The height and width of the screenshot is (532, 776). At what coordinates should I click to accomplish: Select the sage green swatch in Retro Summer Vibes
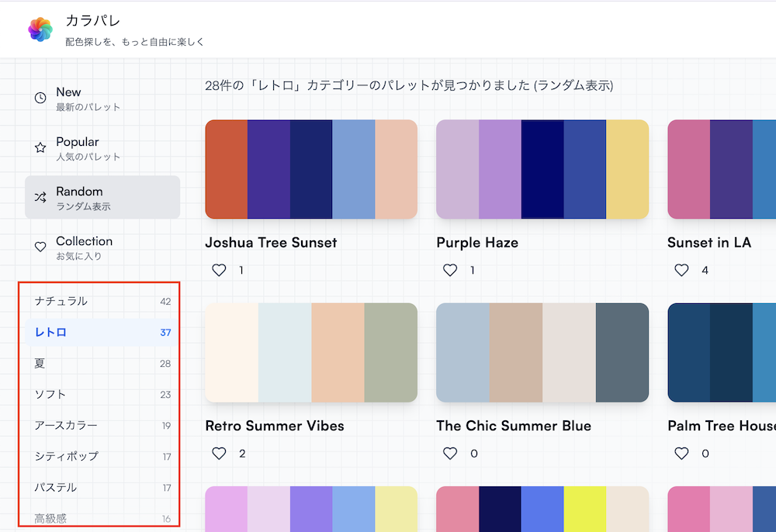(391, 353)
